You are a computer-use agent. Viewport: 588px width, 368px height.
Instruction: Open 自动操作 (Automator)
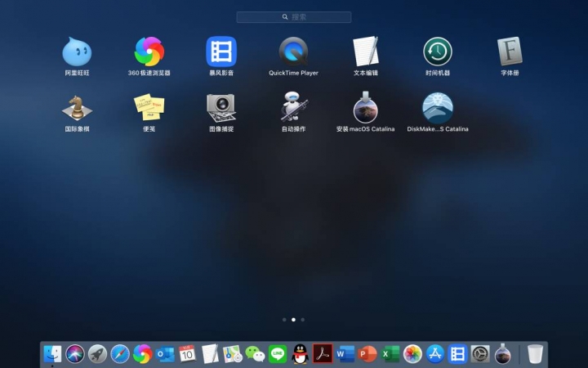coord(293,106)
